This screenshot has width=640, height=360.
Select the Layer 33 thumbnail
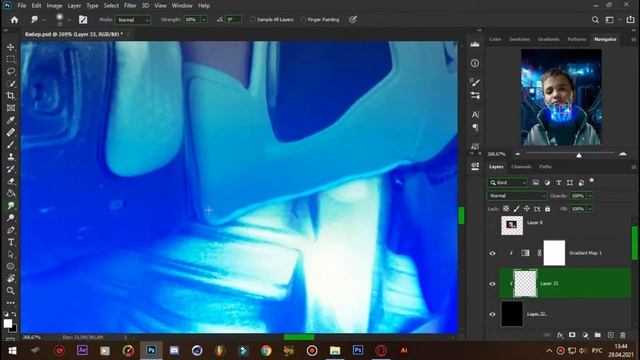pos(524,283)
